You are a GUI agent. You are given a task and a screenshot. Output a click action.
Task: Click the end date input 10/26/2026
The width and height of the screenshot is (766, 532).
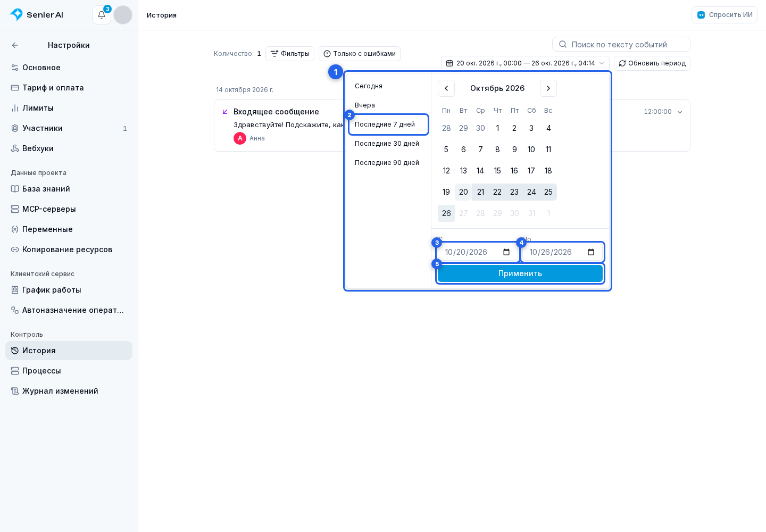pyautogui.click(x=563, y=252)
